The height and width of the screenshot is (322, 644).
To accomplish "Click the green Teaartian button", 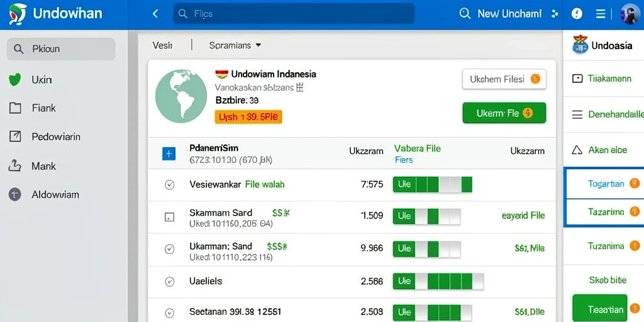I will [599, 309].
